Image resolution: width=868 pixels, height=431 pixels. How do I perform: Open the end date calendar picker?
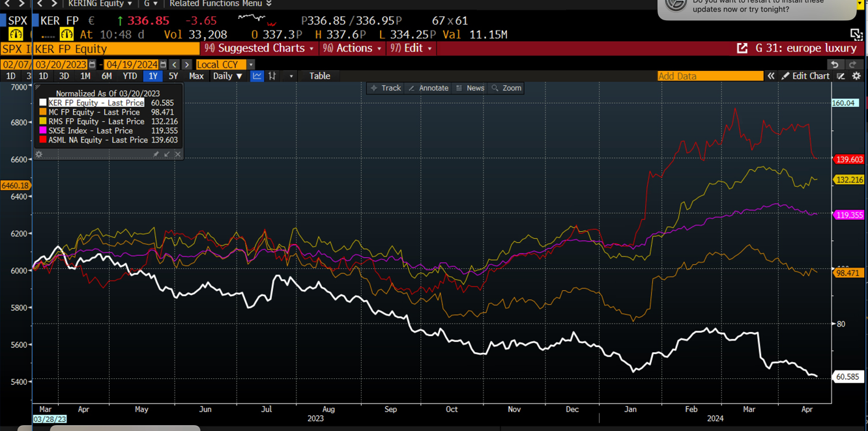click(163, 64)
